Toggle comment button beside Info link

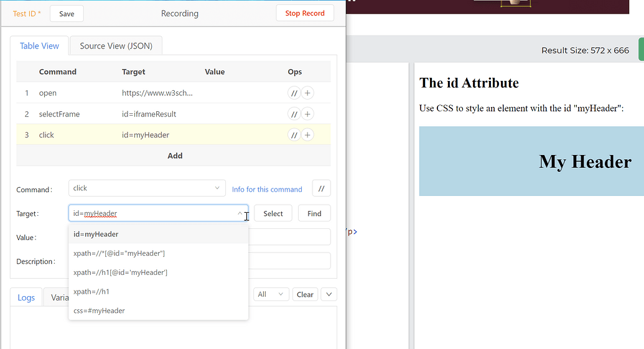(x=322, y=188)
